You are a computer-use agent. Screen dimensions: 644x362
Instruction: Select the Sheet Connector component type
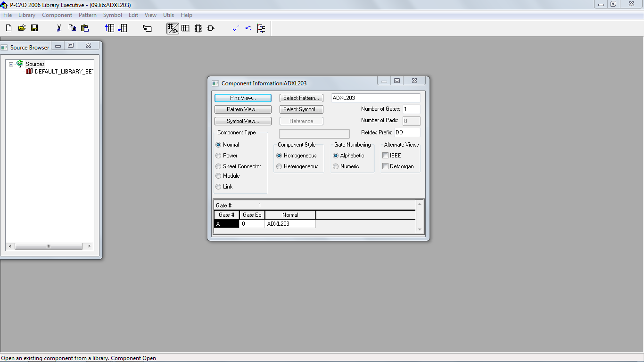(218, 166)
